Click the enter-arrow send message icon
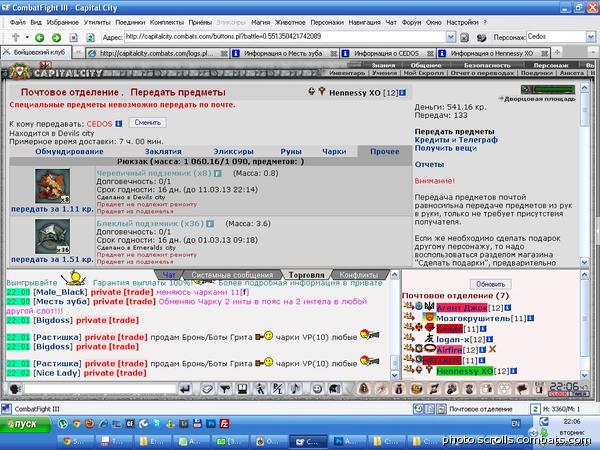This screenshot has width=600, height=450. point(185,389)
